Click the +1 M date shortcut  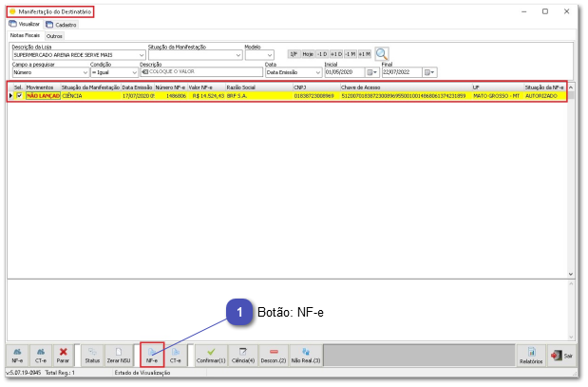point(365,54)
